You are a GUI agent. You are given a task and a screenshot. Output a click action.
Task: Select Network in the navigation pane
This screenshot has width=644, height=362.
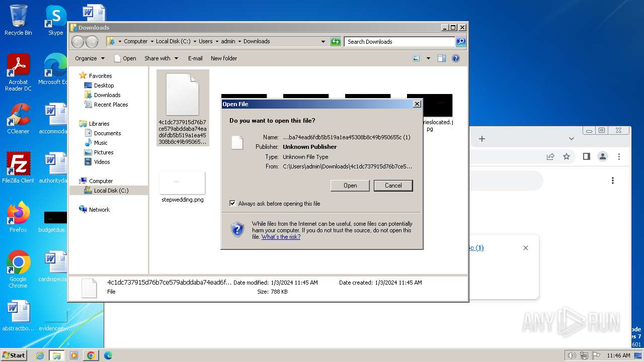(99, 210)
